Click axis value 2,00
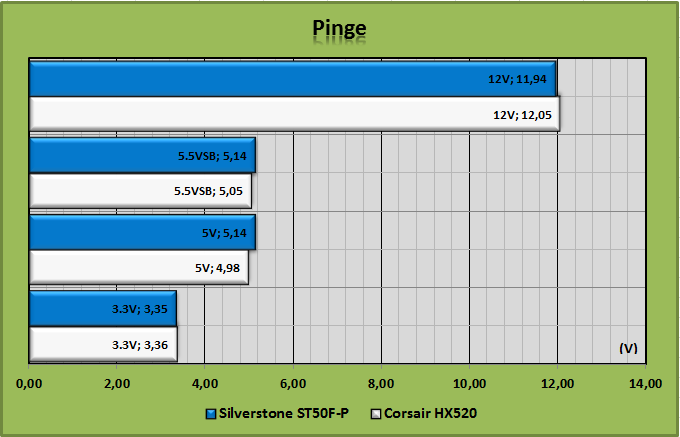Screen dimensions: 680x437 click(117, 384)
